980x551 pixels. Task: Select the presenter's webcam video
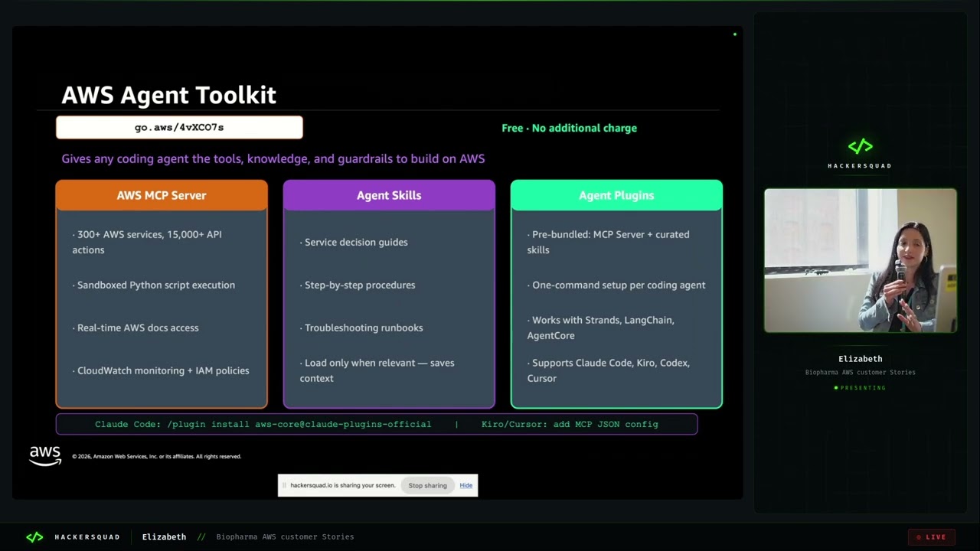point(861,260)
